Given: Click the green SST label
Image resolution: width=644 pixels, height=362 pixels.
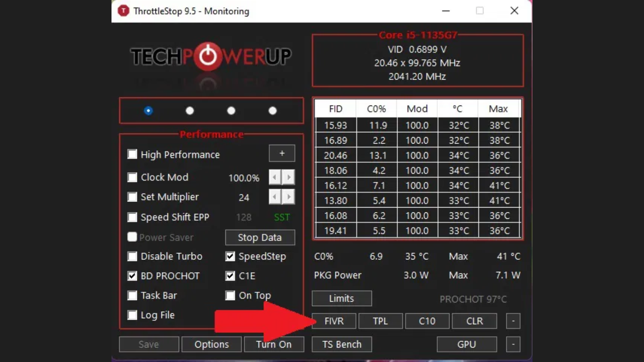Looking at the screenshot, I should pyautogui.click(x=282, y=218).
